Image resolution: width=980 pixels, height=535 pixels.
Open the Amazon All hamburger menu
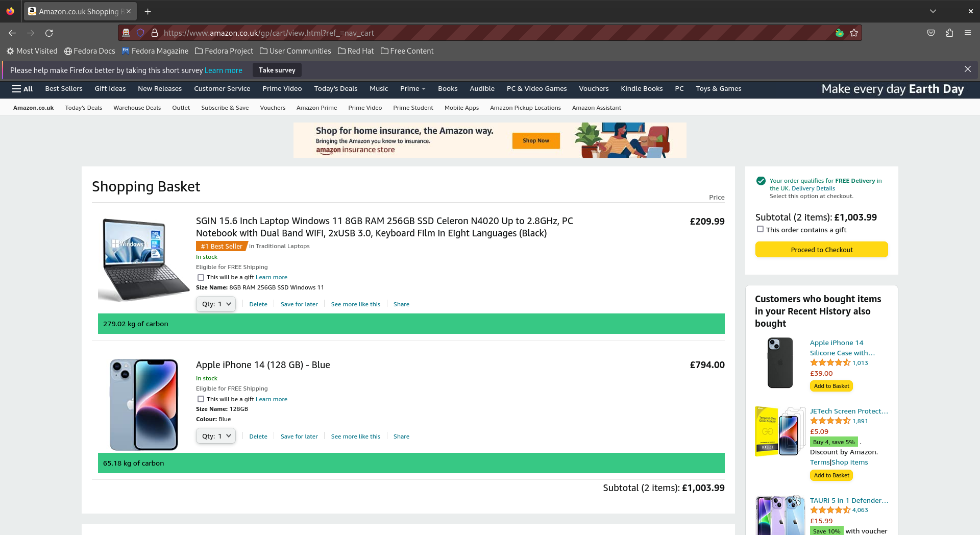[x=22, y=89]
